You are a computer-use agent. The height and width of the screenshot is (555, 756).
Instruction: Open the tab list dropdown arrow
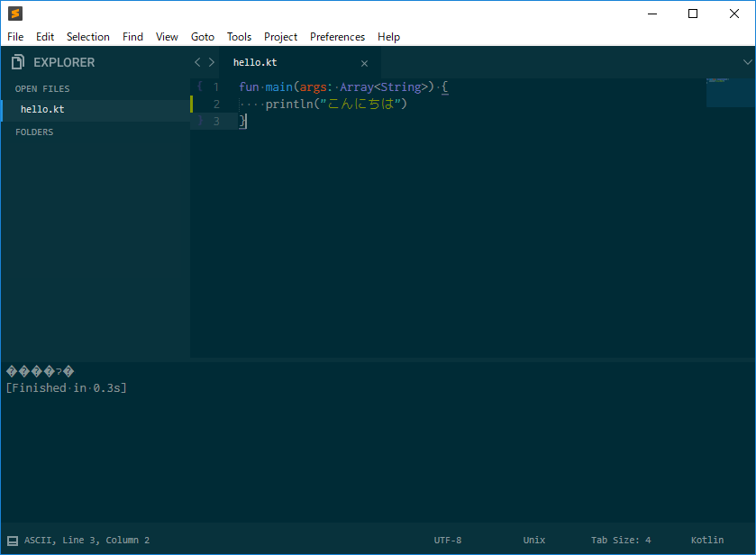pyautogui.click(x=747, y=62)
